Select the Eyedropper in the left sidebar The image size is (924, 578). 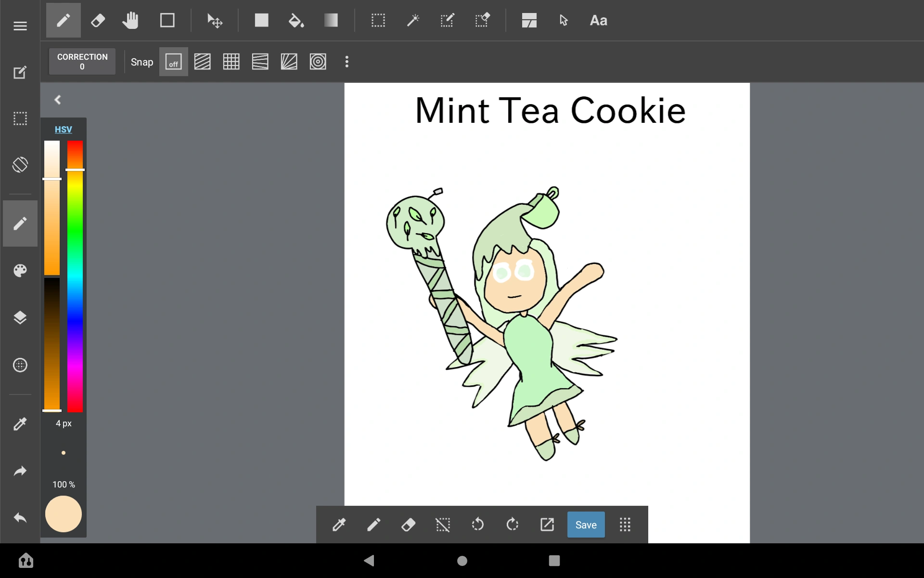[20, 424]
